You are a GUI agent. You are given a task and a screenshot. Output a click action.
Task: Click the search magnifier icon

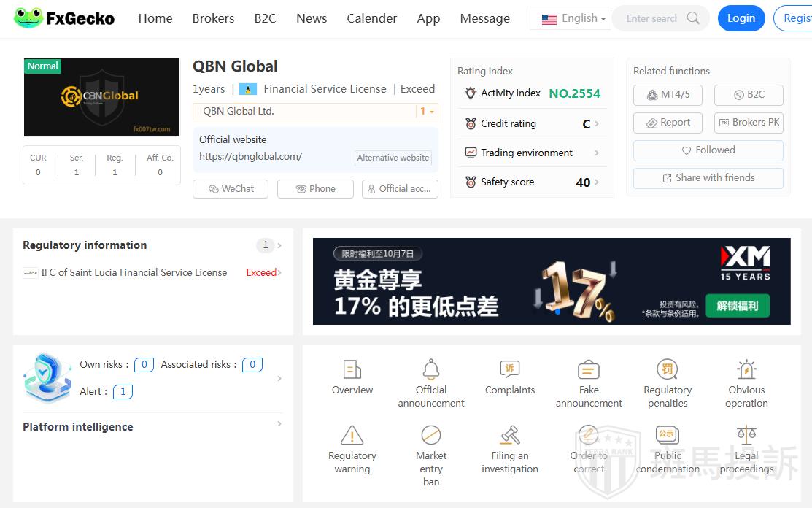coord(693,18)
